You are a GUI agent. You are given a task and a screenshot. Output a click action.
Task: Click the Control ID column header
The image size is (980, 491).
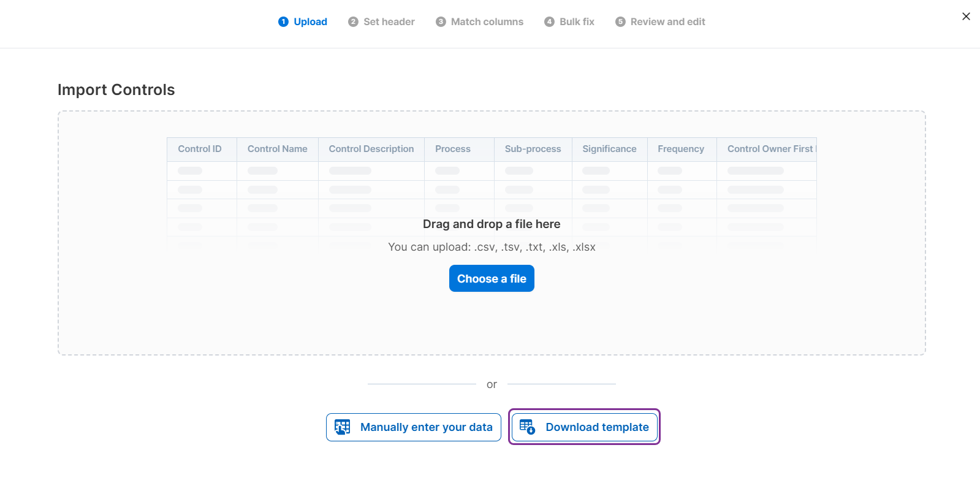pos(202,149)
